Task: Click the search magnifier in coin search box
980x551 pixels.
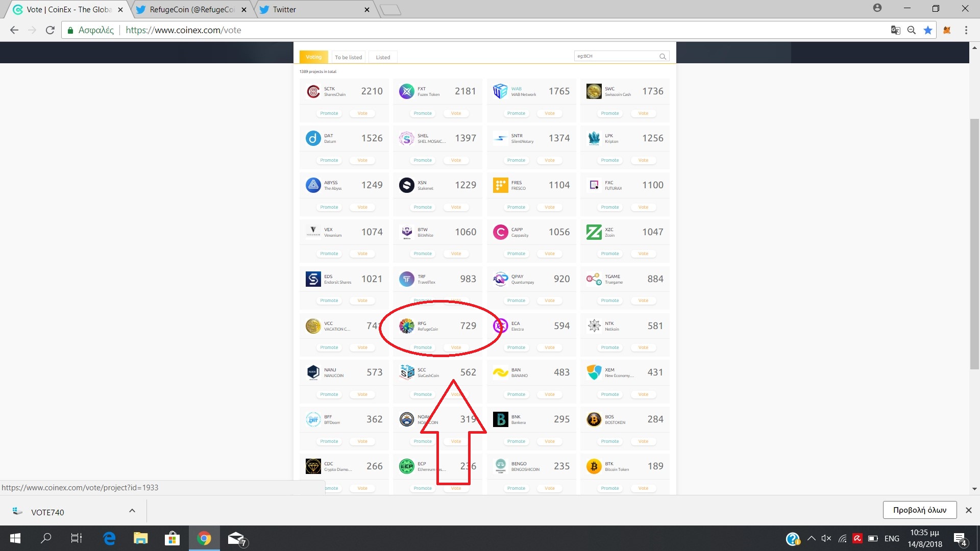Action: click(663, 57)
